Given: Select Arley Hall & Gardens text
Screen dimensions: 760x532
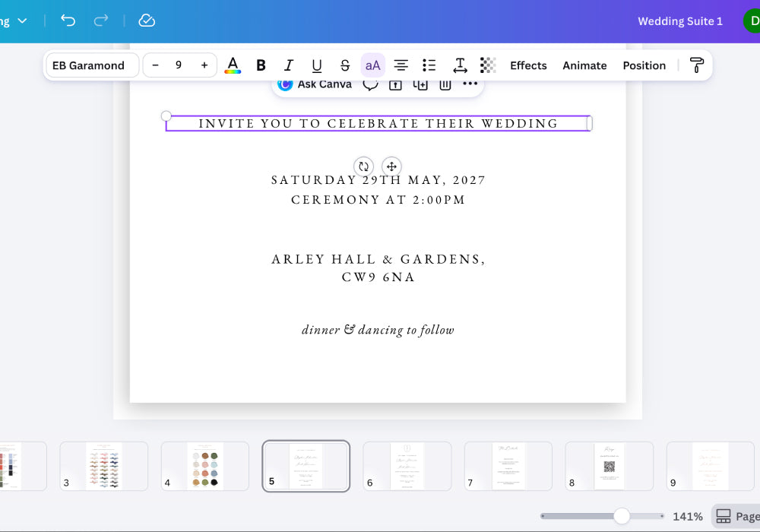Looking at the screenshot, I should [378, 259].
